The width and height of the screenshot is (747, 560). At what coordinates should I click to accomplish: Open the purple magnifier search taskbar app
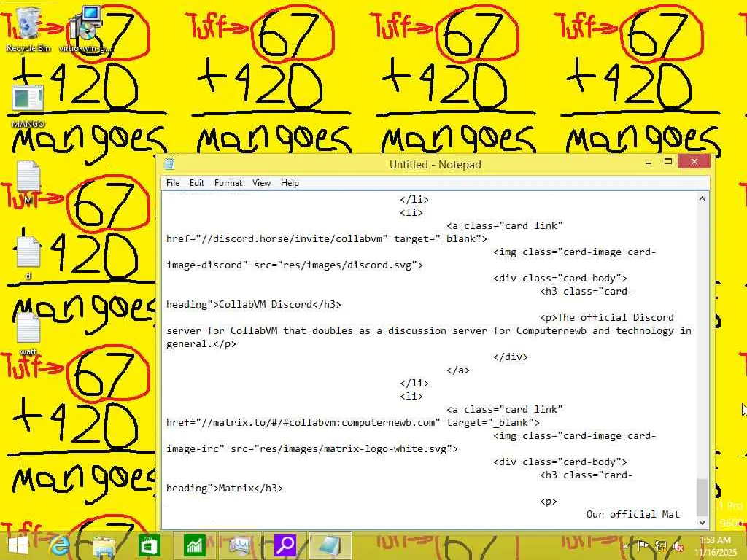click(x=285, y=545)
